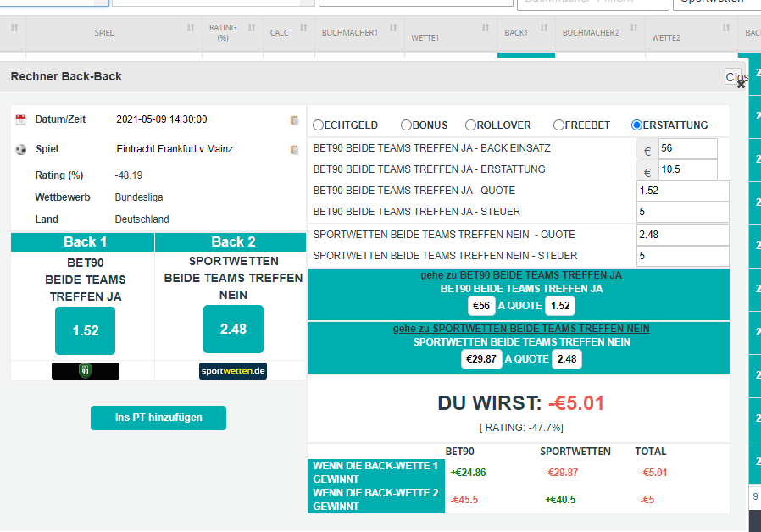761x532 pixels.
Task: Click the Eintracht Frankfurt v Mainz text
Action: pos(175,149)
